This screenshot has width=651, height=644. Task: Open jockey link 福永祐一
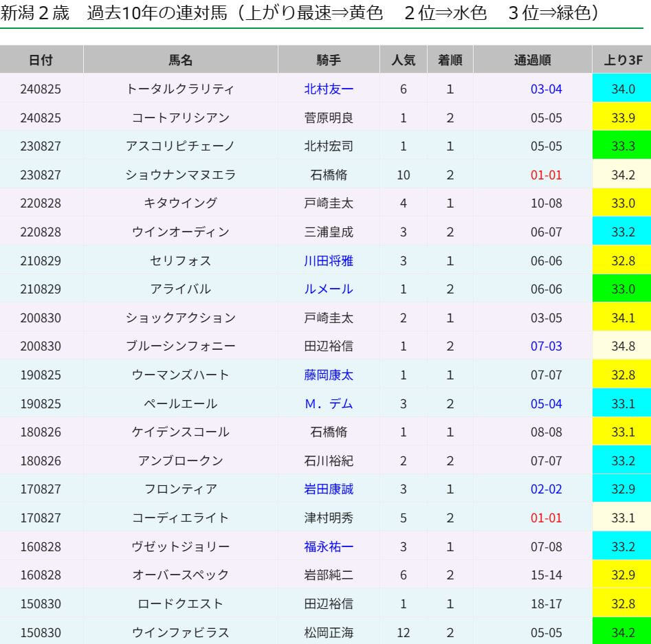point(329,546)
